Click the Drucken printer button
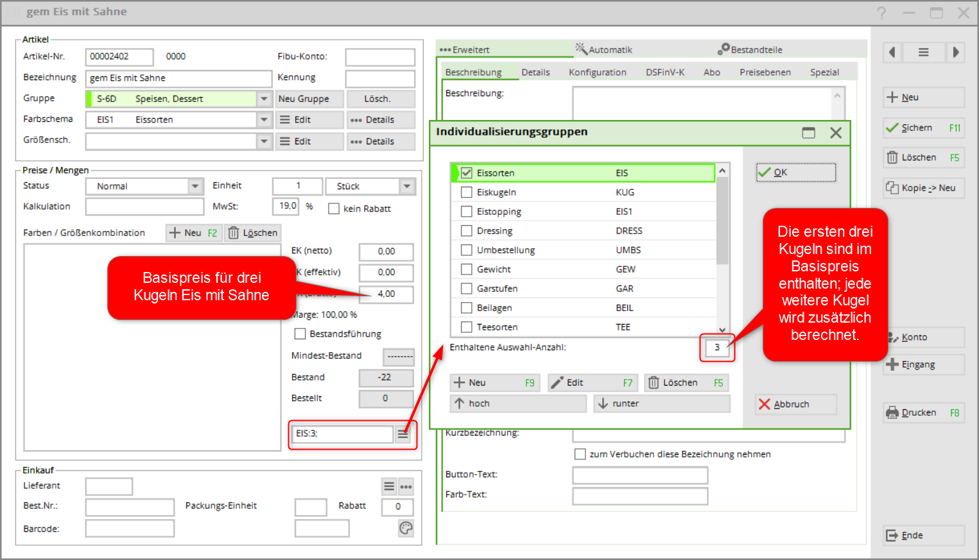This screenshot has height=560, width=979. point(923,412)
